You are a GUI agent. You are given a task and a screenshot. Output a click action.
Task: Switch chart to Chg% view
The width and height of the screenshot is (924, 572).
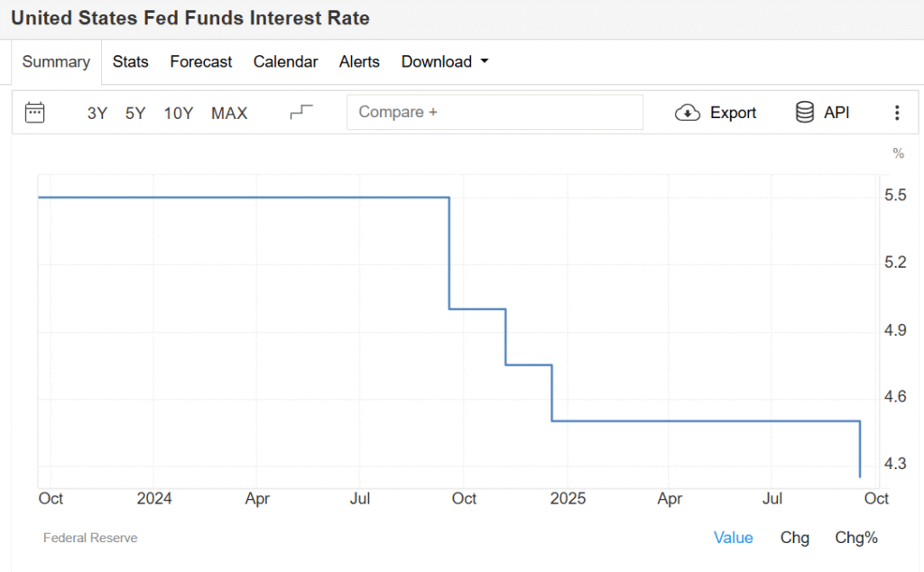pyautogui.click(x=856, y=538)
